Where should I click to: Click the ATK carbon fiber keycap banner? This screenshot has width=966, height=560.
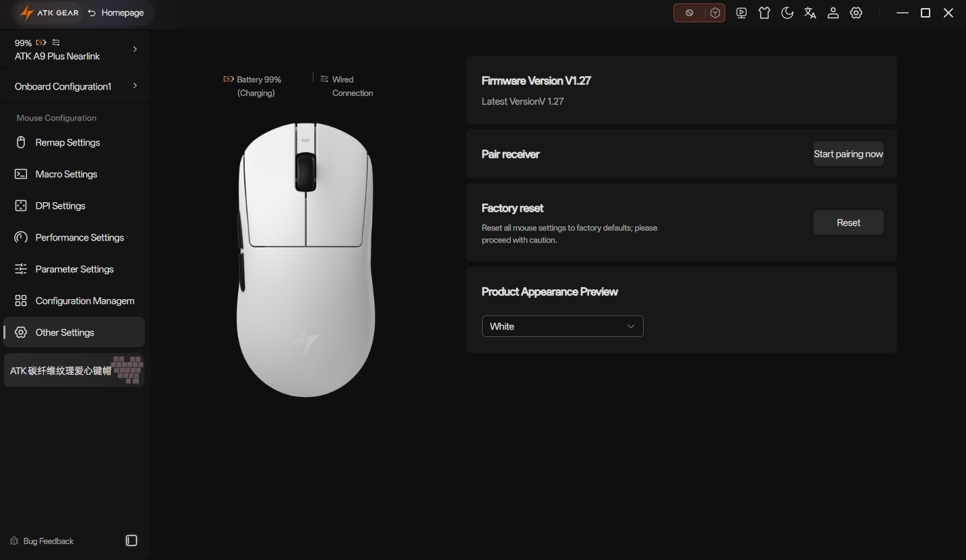(x=74, y=371)
